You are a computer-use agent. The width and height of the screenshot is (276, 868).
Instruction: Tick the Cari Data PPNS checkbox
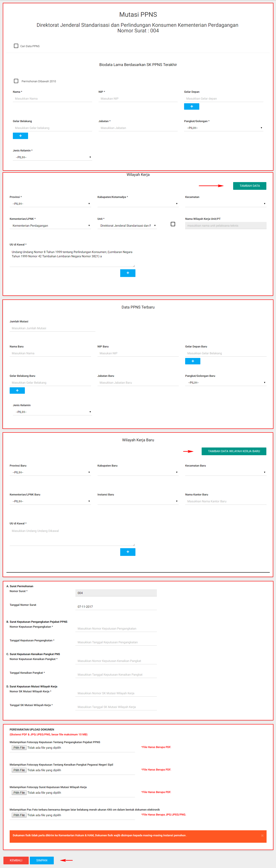16,46
